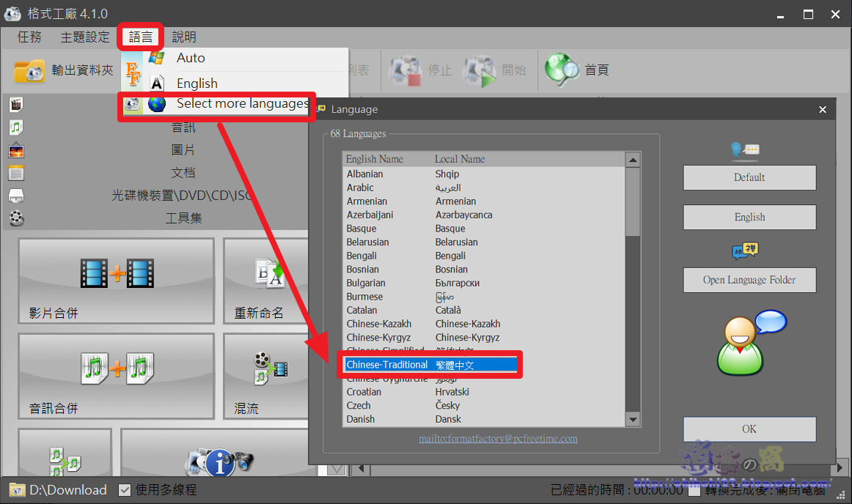Click the globe icon beside Select more languages
The image size is (852, 504).
pyautogui.click(x=156, y=104)
